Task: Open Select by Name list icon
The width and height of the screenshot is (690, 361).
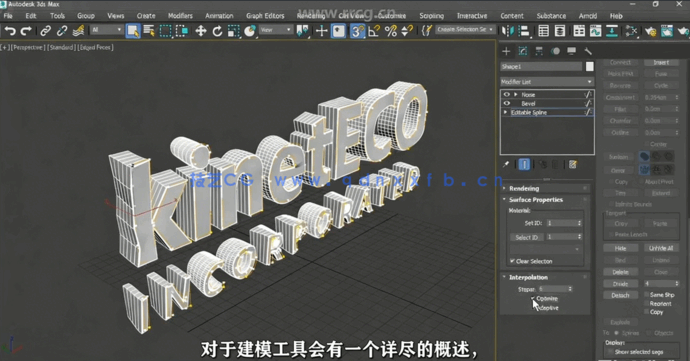Action: point(149,31)
